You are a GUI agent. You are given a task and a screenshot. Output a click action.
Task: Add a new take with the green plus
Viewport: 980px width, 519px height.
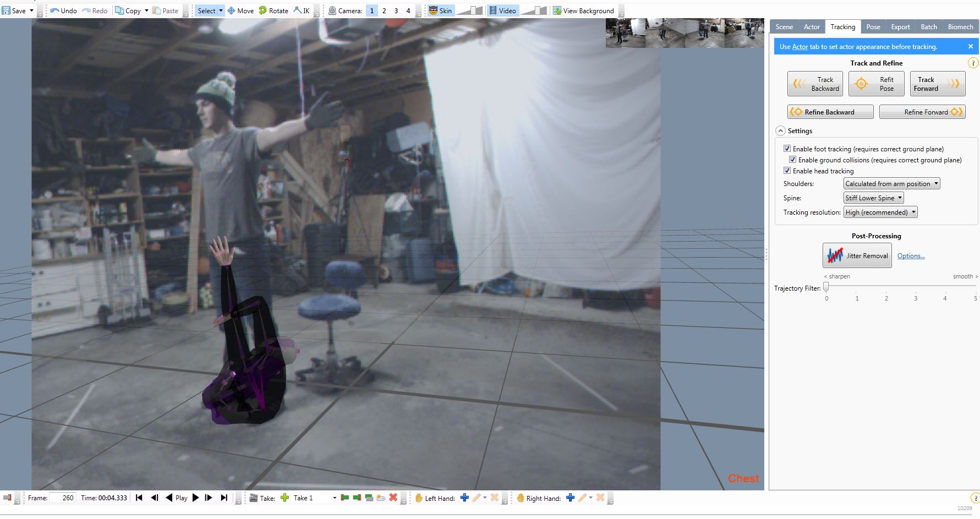(284, 498)
